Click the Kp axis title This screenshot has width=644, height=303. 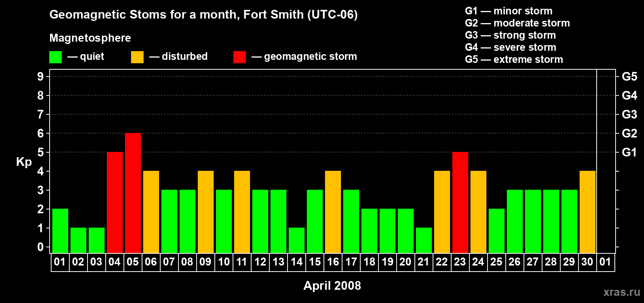pyautogui.click(x=24, y=162)
